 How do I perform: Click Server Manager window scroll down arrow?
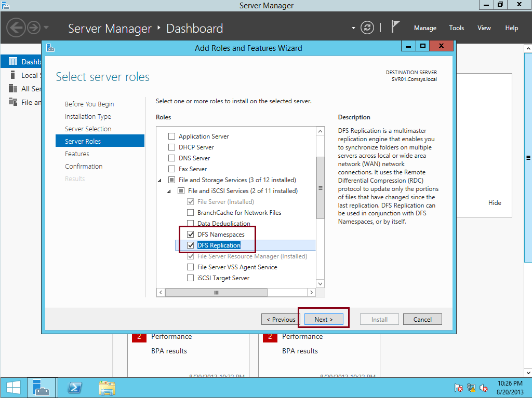click(x=528, y=373)
